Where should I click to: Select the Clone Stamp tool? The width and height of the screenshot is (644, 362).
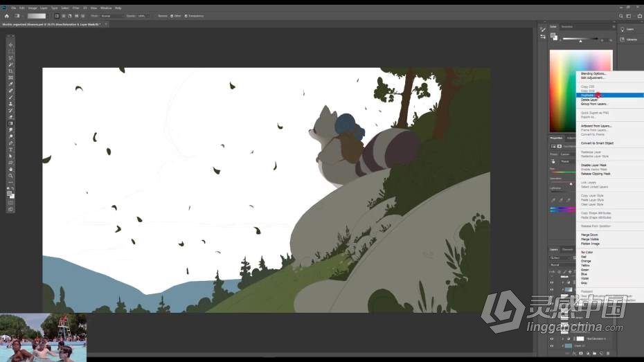click(x=10, y=104)
